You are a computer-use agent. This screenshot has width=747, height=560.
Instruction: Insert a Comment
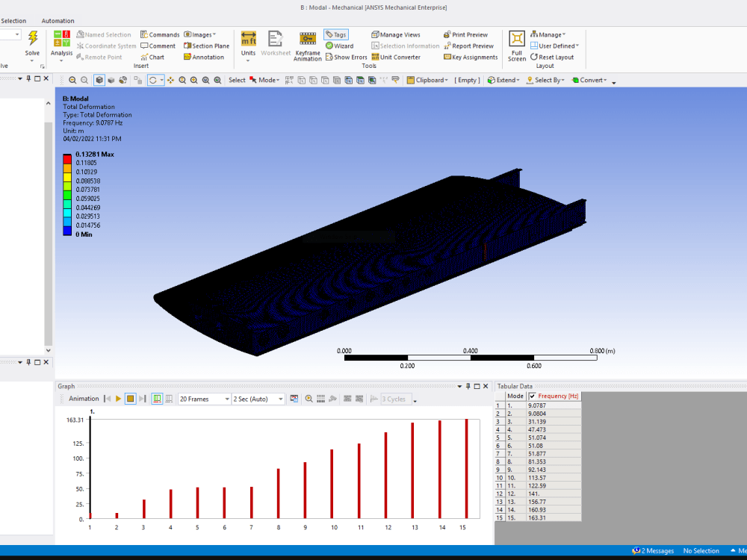(158, 46)
